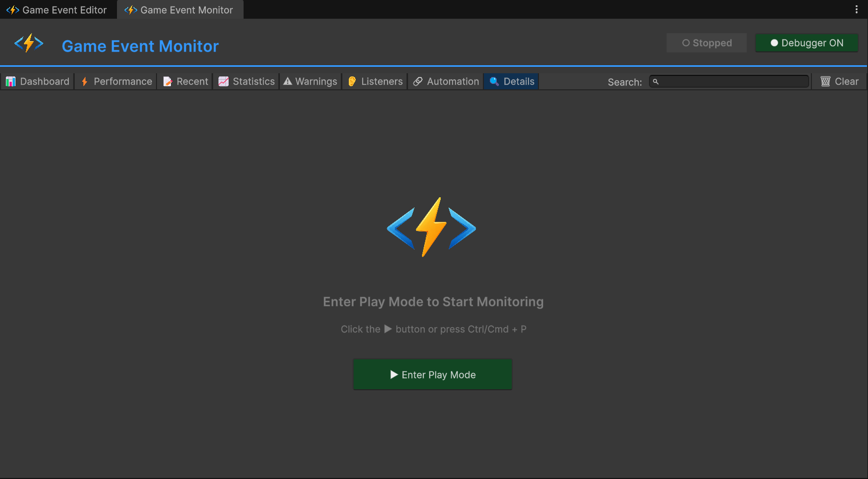The width and height of the screenshot is (868, 479).
Task: Click the Performance lightning bolt icon
Action: [x=84, y=81]
